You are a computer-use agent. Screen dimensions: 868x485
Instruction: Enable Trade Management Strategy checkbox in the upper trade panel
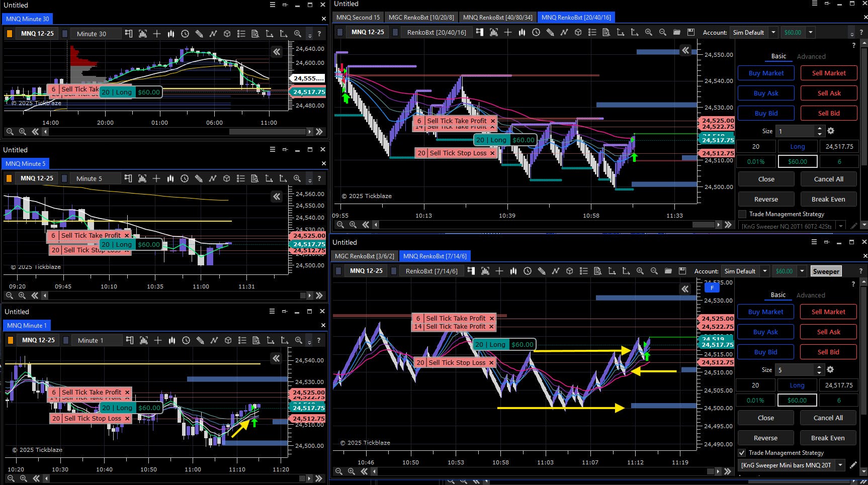[x=742, y=214]
